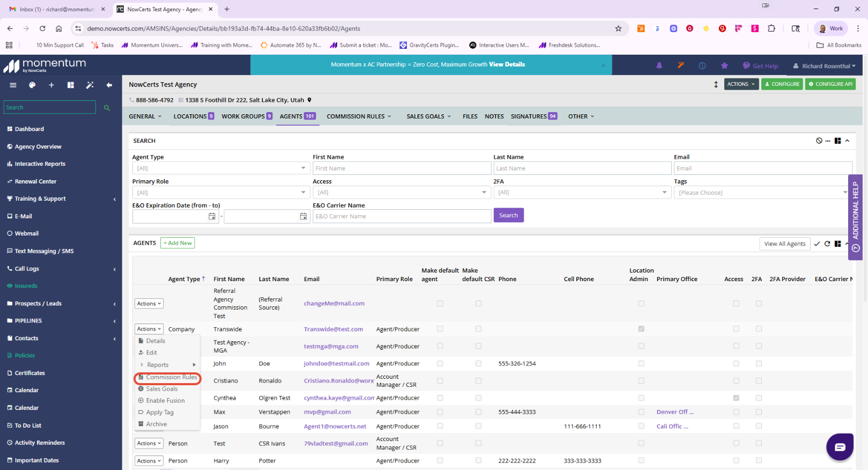Click the Add New agent button
The height and width of the screenshot is (470, 868).
177,243
